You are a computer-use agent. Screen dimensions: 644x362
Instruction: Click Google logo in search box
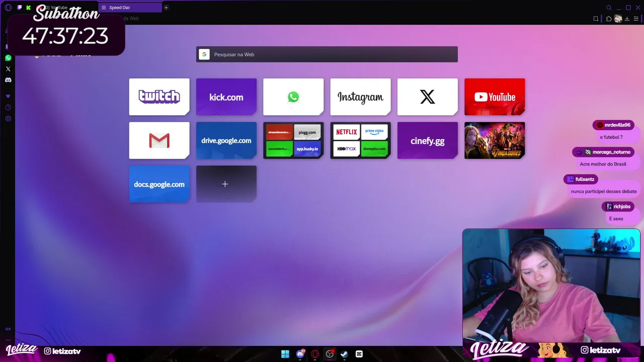click(204, 54)
